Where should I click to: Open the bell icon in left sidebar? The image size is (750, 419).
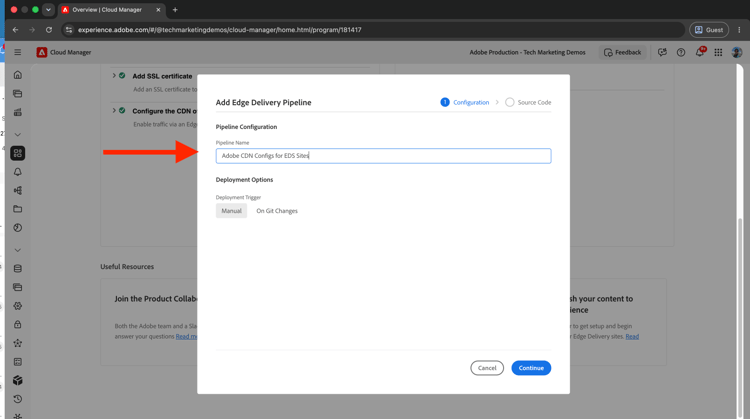(x=18, y=172)
